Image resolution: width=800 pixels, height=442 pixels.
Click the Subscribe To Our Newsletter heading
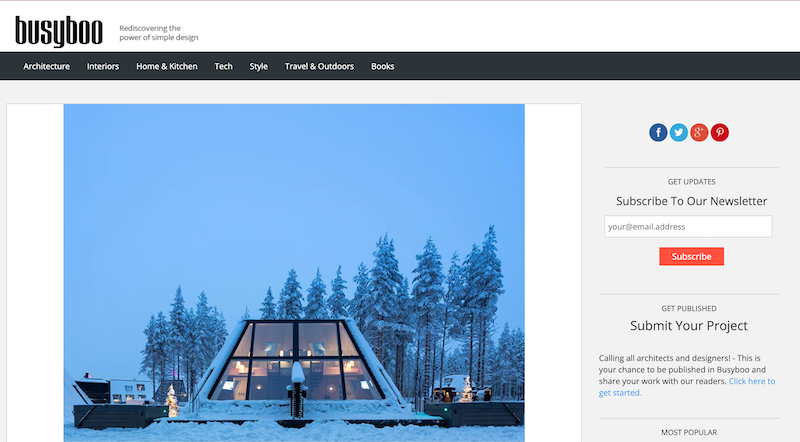coord(691,201)
